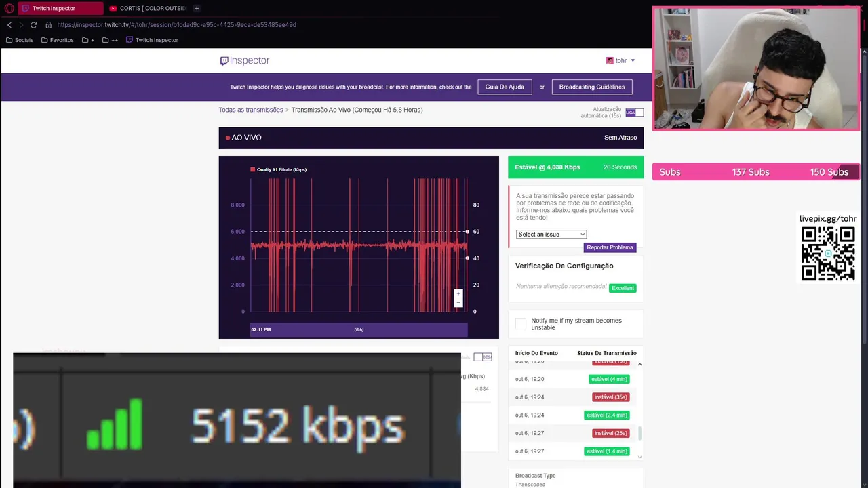
Task: Go back using browser back arrow
Action: point(9,25)
